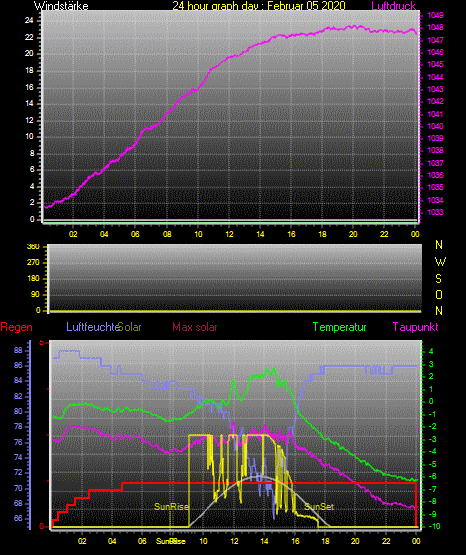Select compass letter S beside 180 degrees

[x=438, y=279]
